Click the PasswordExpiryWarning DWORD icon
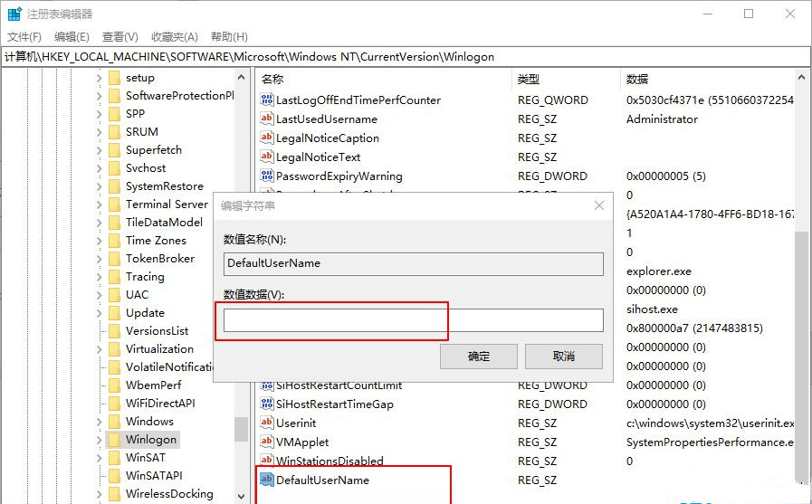The width and height of the screenshot is (812, 504). (x=267, y=176)
